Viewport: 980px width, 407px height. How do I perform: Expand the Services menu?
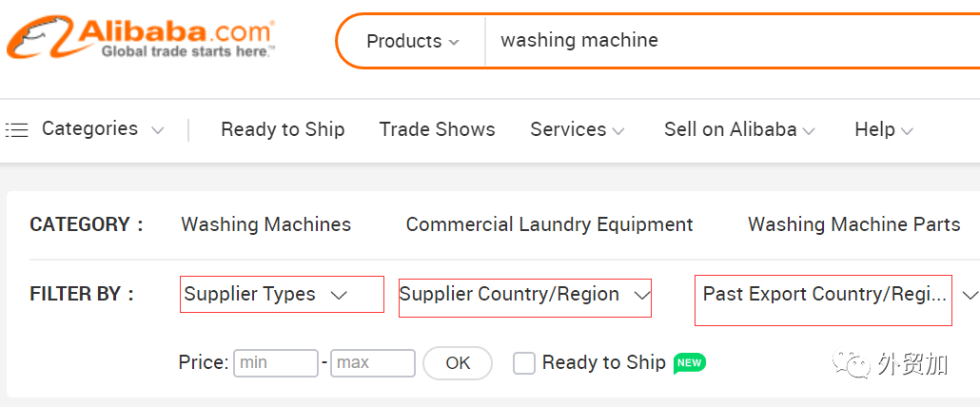(577, 129)
